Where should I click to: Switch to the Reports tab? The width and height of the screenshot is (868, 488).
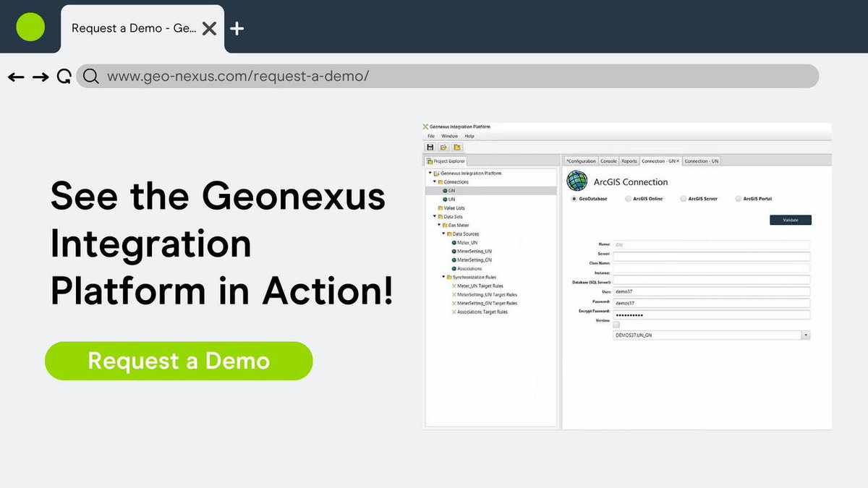point(629,161)
